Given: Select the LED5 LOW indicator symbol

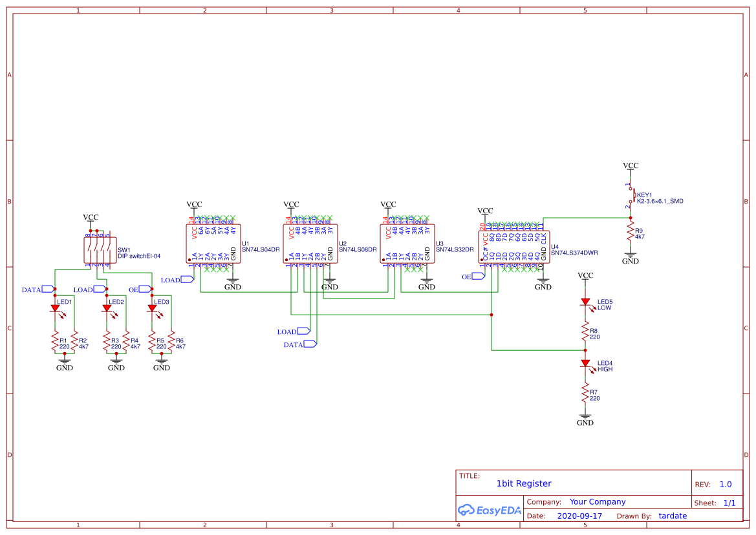Looking at the screenshot, I should [x=585, y=302].
